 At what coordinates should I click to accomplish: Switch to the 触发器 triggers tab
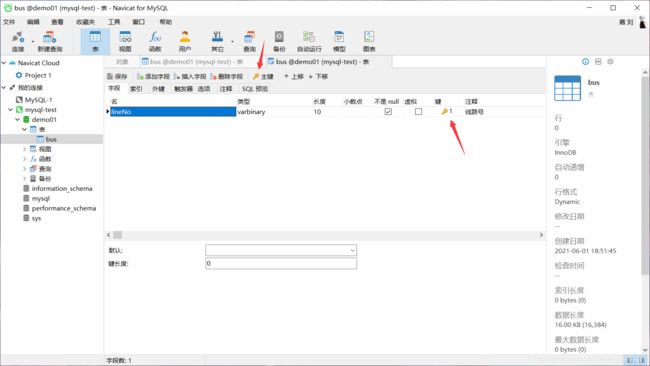point(183,89)
